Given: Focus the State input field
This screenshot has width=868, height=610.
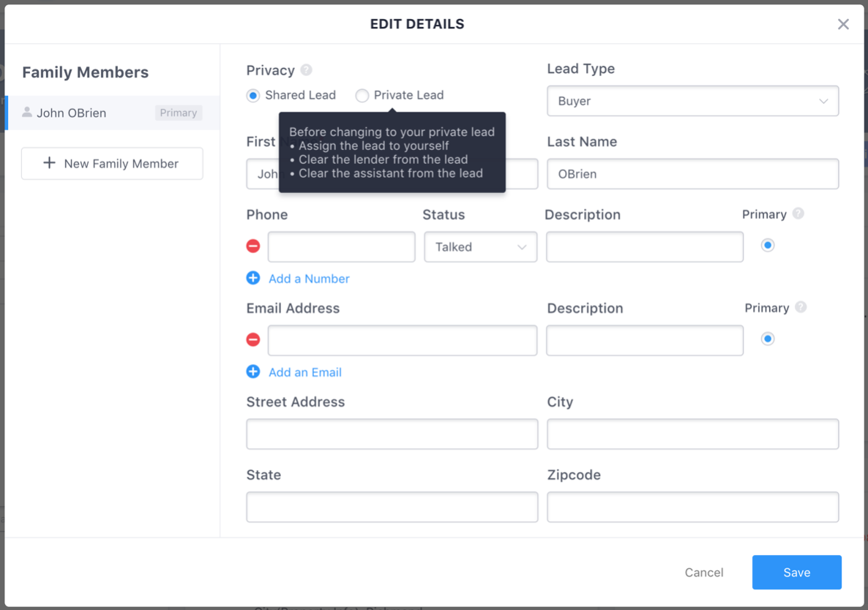Looking at the screenshot, I should [x=392, y=507].
